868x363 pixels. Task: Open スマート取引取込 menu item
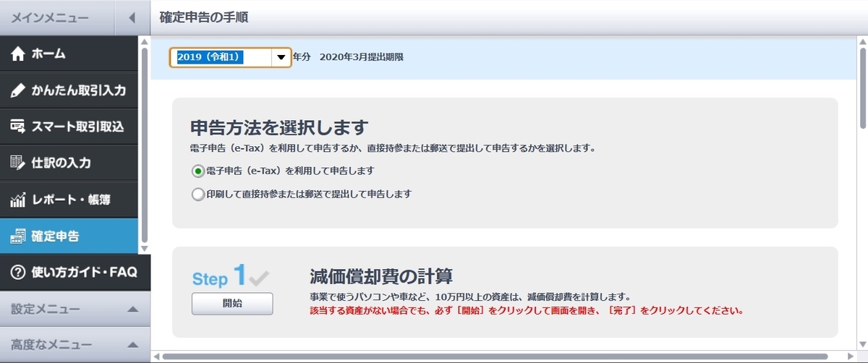tap(69, 127)
